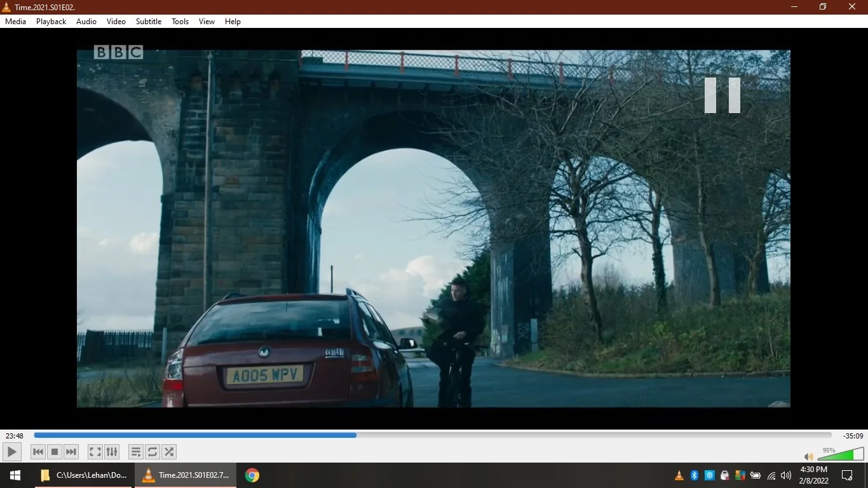Image resolution: width=868 pixels, height=488 pixels.
Task: Open the Windows Start menu
Action: click(15, 475)
